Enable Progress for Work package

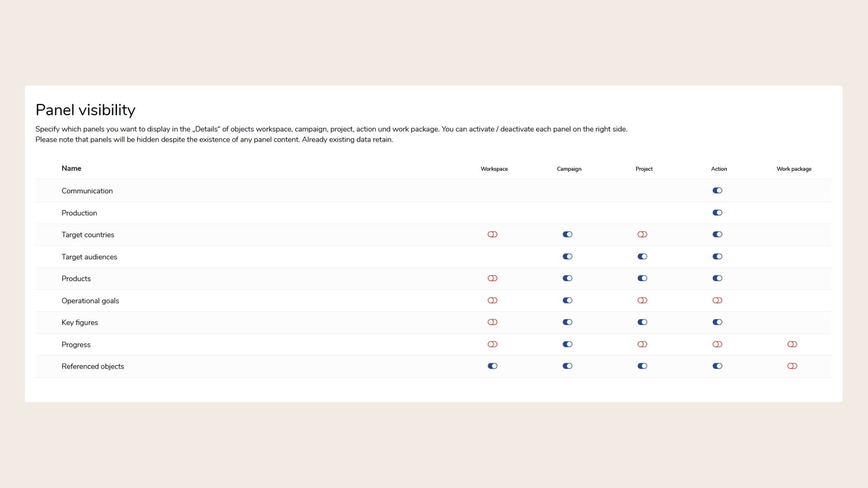point(792,344)
